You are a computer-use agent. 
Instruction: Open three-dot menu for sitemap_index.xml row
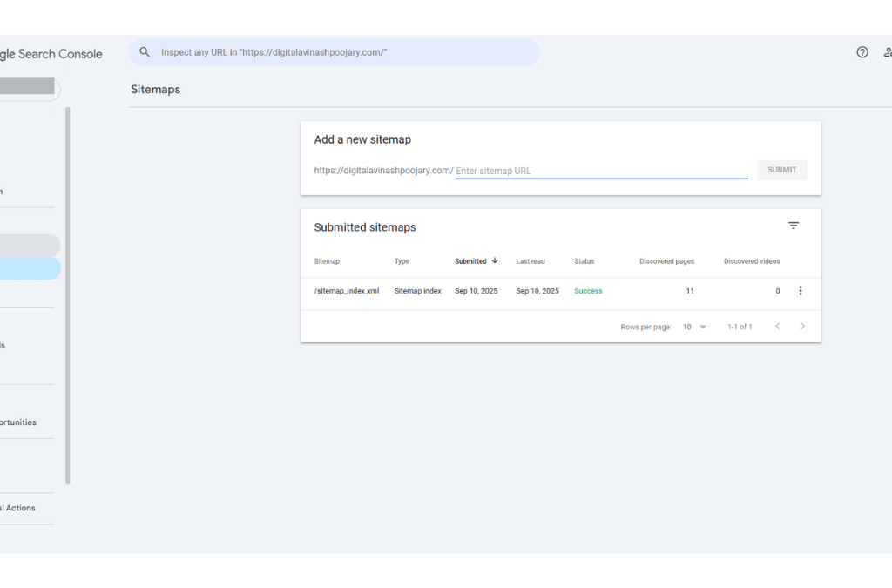(801, 291)
